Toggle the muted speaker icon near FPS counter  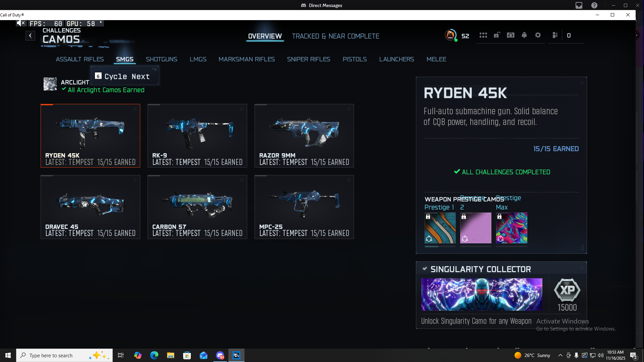21,23
